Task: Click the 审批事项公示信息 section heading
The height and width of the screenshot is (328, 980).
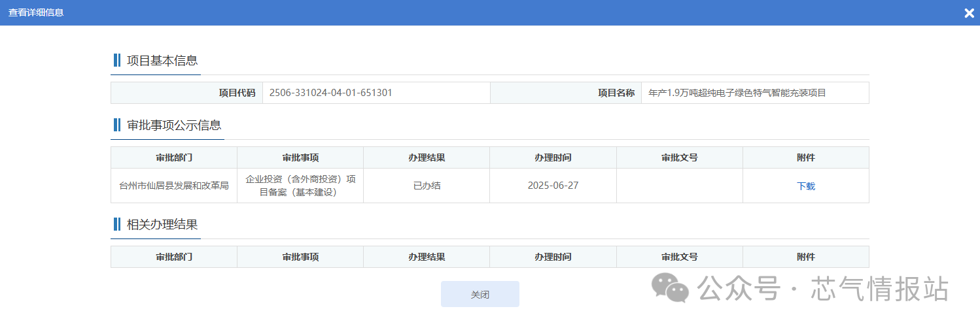Action: click(173, 125)
